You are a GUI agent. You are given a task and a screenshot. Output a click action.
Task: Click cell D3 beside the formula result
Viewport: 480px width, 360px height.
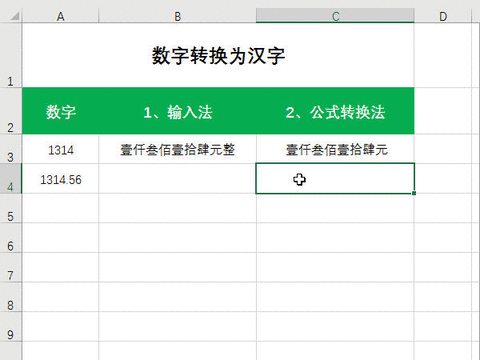pos(443,149)
